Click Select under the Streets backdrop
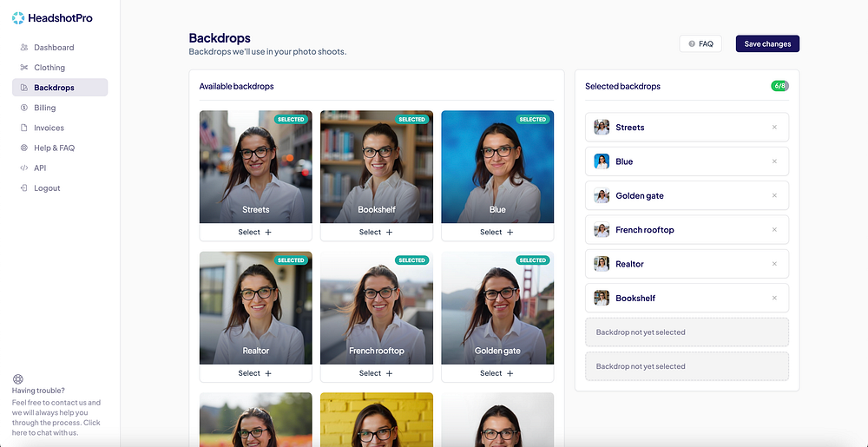 point(256,233)
